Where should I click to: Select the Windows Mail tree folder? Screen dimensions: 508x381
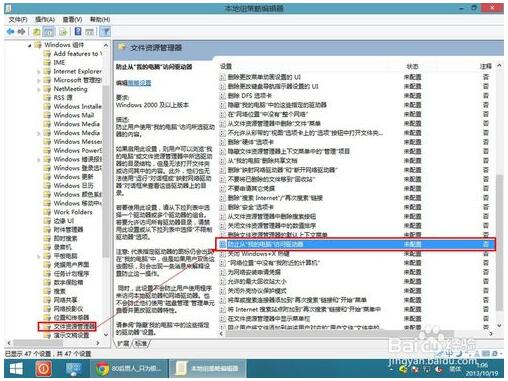[69, 115]
